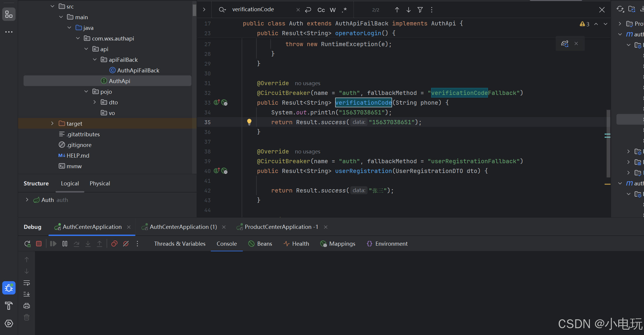The height and width of the screenshot is (335, 644).
Task: Expand the dto package
Action: tap(95, 102)
